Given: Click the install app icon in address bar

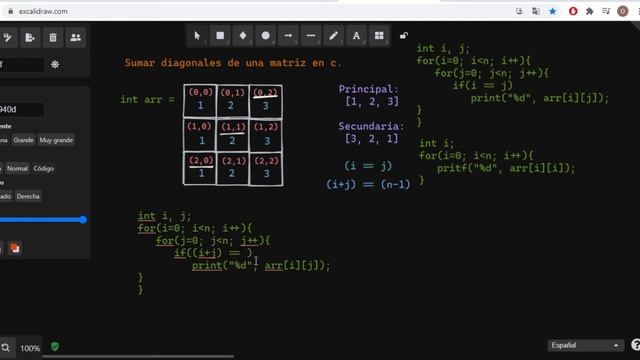Looking at the screenshot, I should pyautogui.click(x=519, y=11).
